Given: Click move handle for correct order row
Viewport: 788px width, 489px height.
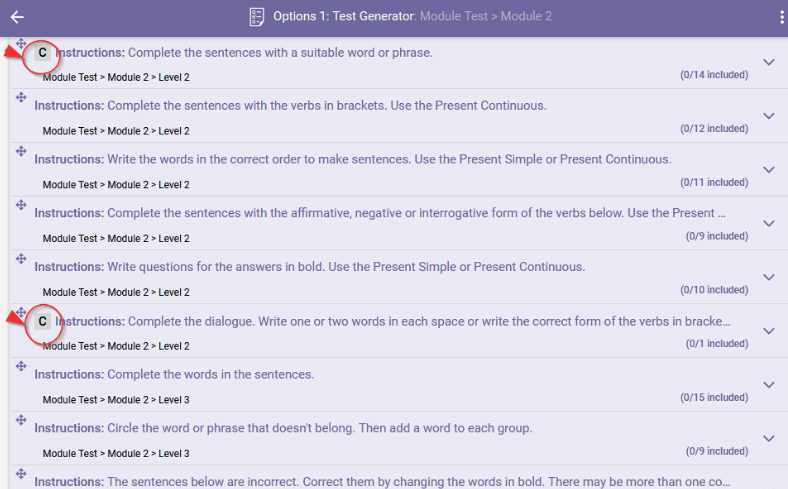Looking at the screenshot, I should [21, 151].
